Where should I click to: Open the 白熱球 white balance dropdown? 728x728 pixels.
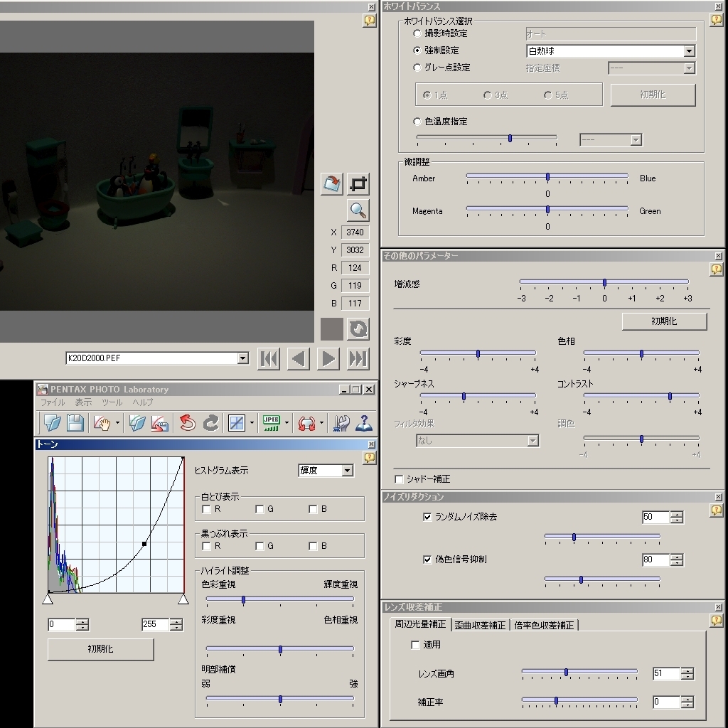688,51
